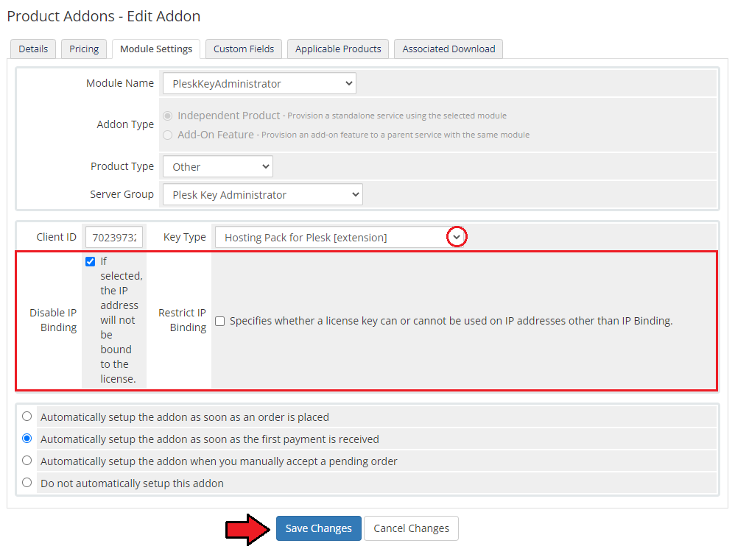Expand the Product Type dropdown
This screenshot has height=560, width=735.
click(x=218, y=167)
